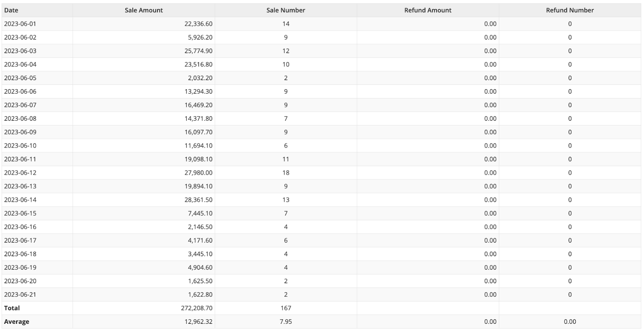The image size is (644, 331).
Task: Click the Sale Amount column header
Action: pos(144,10)
